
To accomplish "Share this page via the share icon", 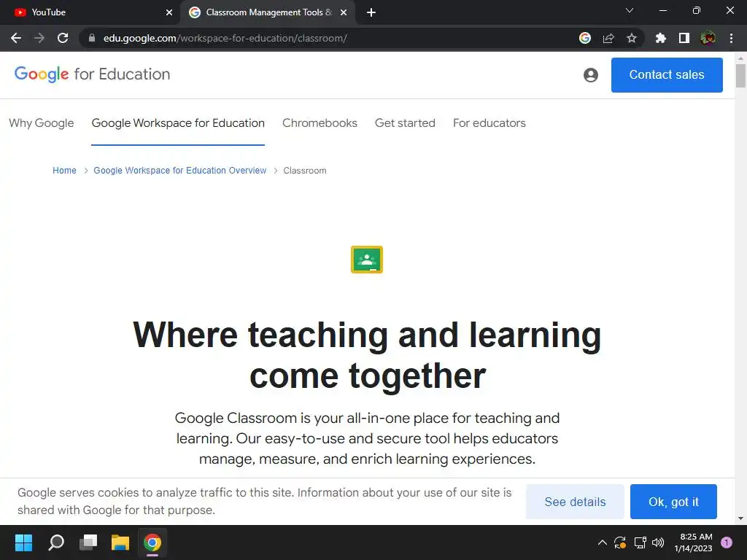I will point(608,38).
